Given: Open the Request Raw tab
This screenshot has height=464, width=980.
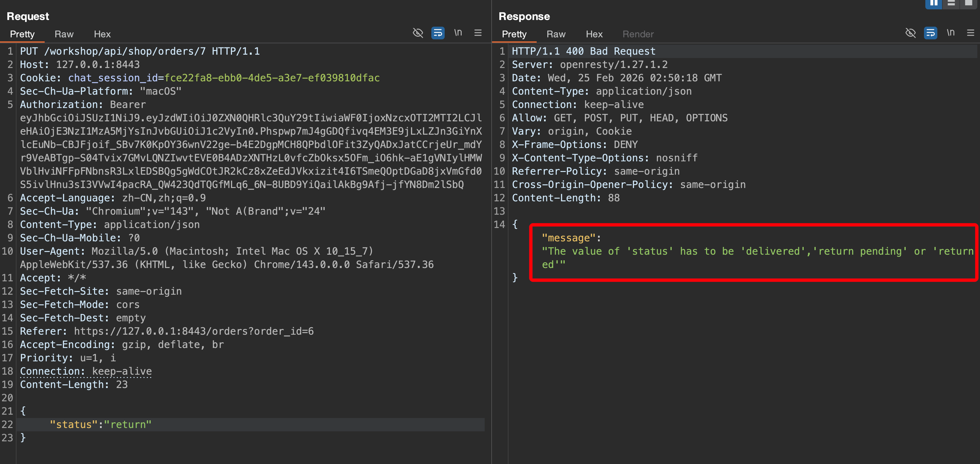Looking at the screenshot, I should 64,34.
